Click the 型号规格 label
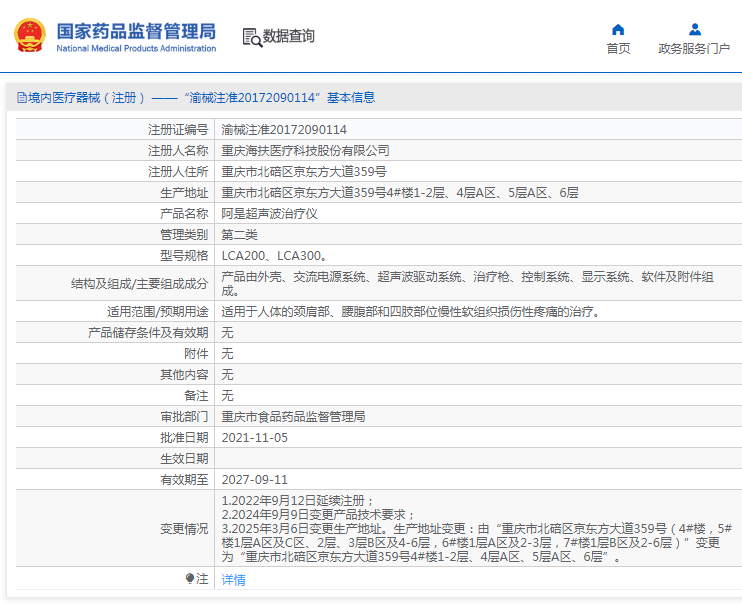The height and width of the screenshot is (606, 742). tap(184, 256)
